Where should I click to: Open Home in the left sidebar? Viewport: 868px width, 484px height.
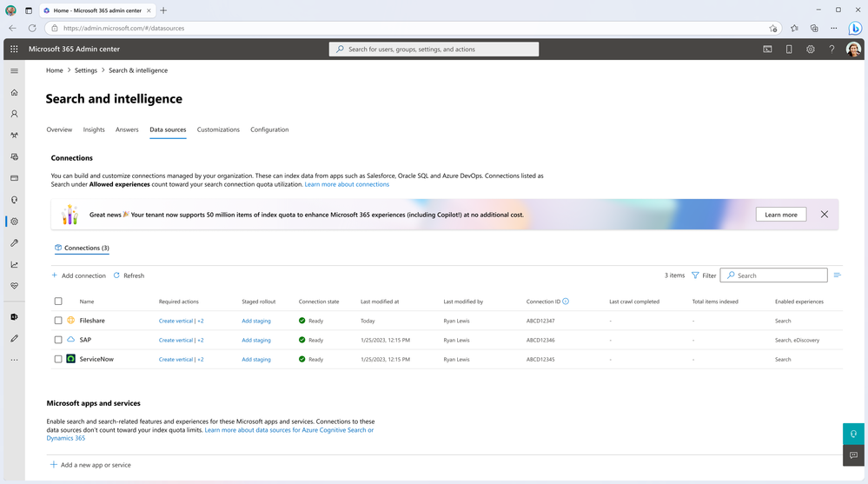[15, 92]
